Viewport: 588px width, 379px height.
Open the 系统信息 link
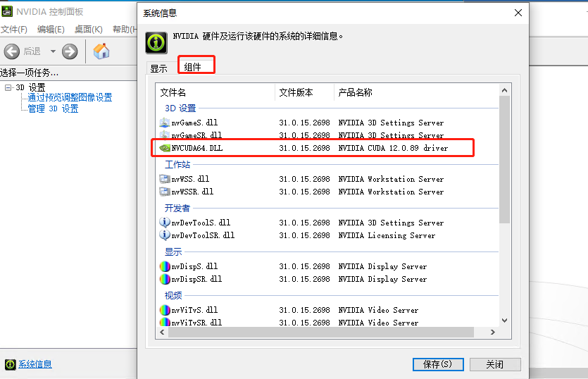(x=35, y=364)
